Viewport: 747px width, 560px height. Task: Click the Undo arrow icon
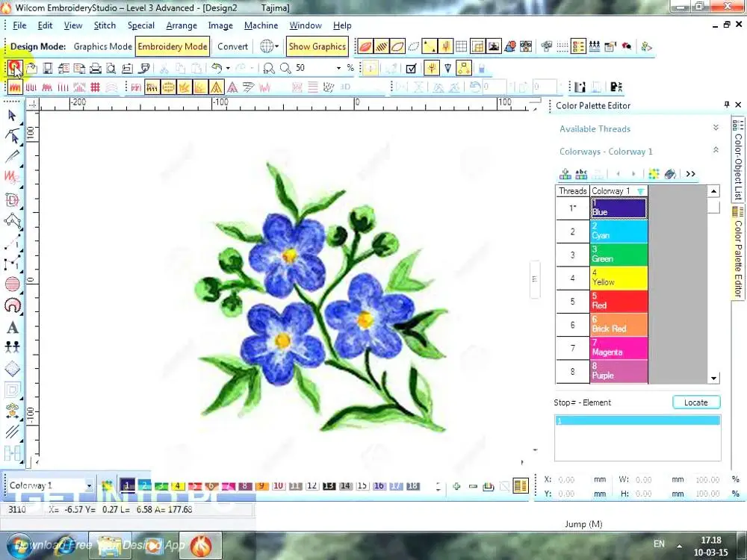coord(217,68)
